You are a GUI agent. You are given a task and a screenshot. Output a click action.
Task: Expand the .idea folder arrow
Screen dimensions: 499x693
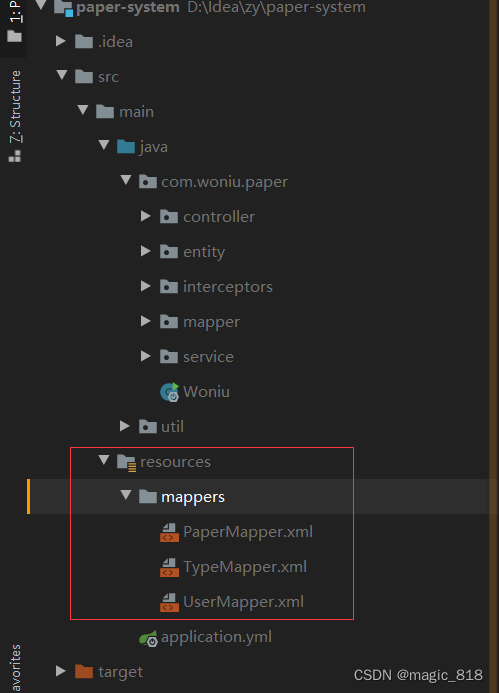(61, 41)
